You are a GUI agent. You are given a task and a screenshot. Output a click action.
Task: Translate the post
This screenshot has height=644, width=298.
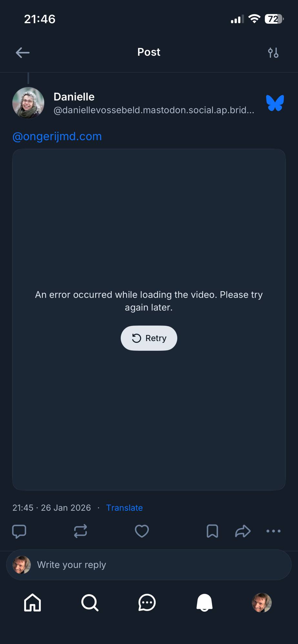click(124, 508)
